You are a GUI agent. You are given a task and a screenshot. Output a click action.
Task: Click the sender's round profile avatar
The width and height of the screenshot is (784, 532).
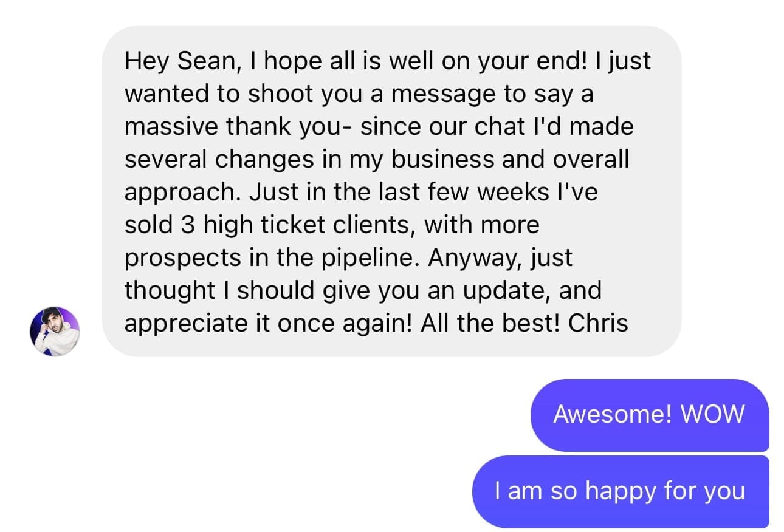pyautogui.click(x=55, y=331)
